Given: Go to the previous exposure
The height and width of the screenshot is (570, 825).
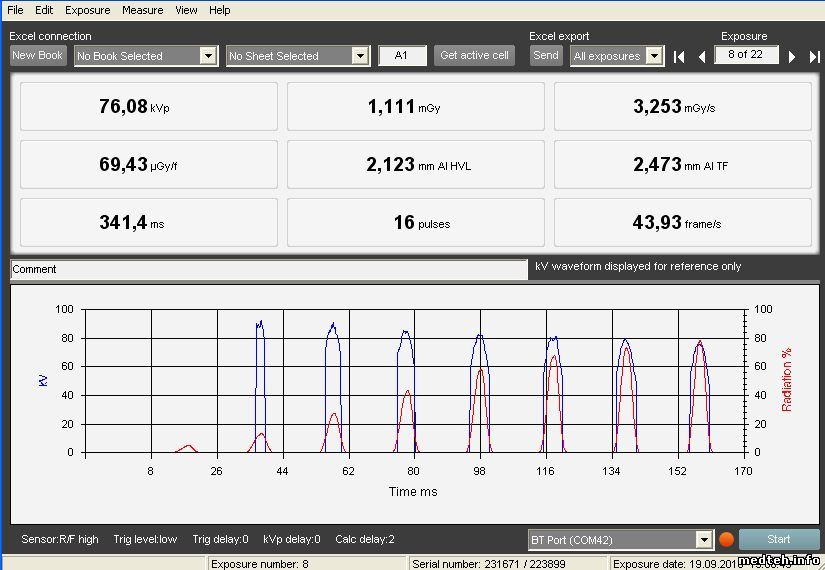Looking at the screenshot, I should pyautogui.click(x=701, y=56).
